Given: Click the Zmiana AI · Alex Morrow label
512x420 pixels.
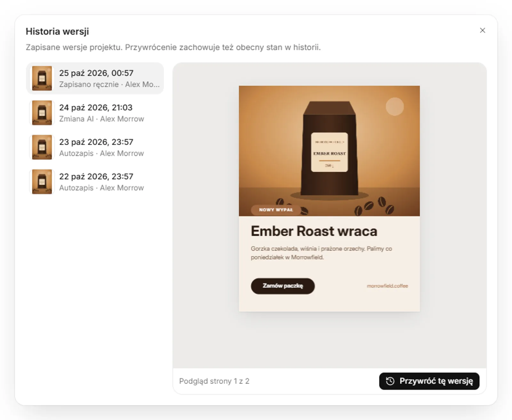Looking at the screenshot, I should click(x=101, y=119).
